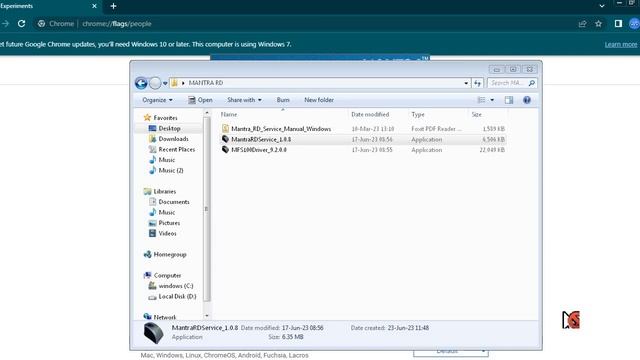Click the navigation pane vertical scrollbar
The image size is (640, 360).
[x=207, y=209]
